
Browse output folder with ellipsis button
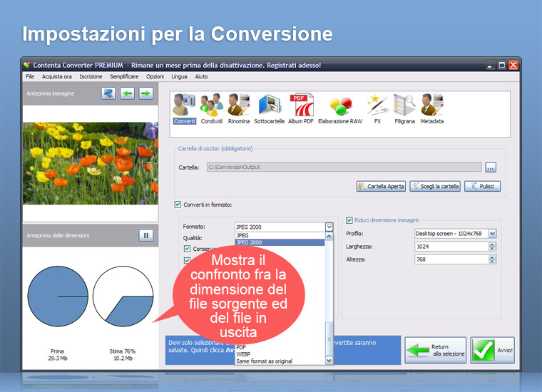(491, 167)
